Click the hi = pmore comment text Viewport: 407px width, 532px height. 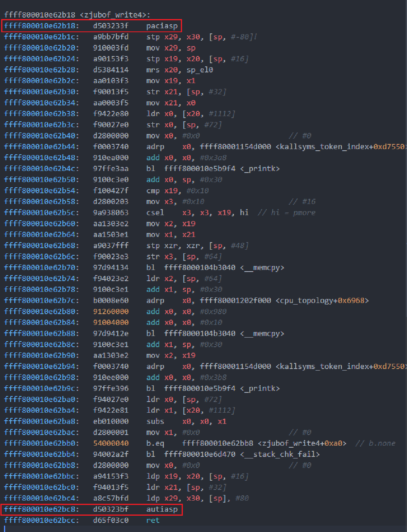[x=286, y=212]
